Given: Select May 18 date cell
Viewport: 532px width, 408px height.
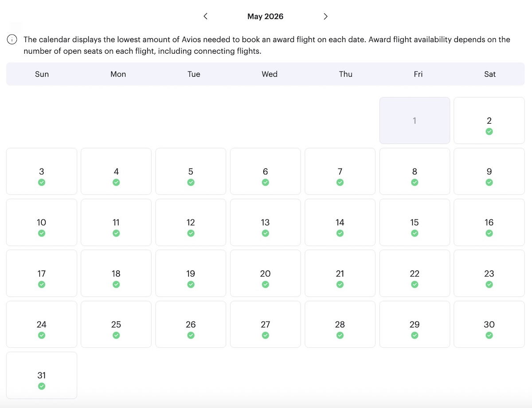Looking at the screenshot, I should click(x=116, y=273).
